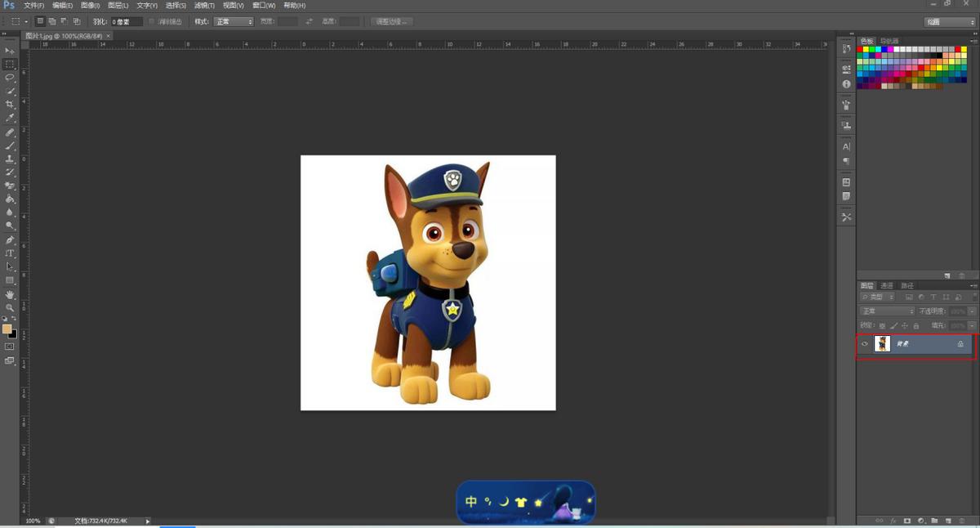This screenshot has height=528, width=980.
Task: Expand the workspace switcher dropdown
Action: point(950,22)
